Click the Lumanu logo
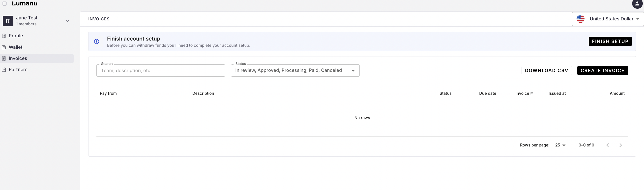This screenshot has width=644, height=190. [x=25, y=3]
